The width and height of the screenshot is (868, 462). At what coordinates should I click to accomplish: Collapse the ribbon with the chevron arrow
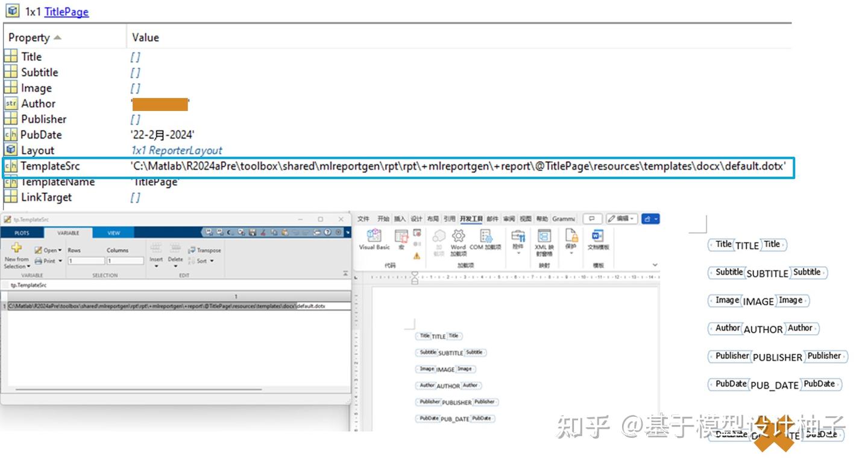coord(655,263)
